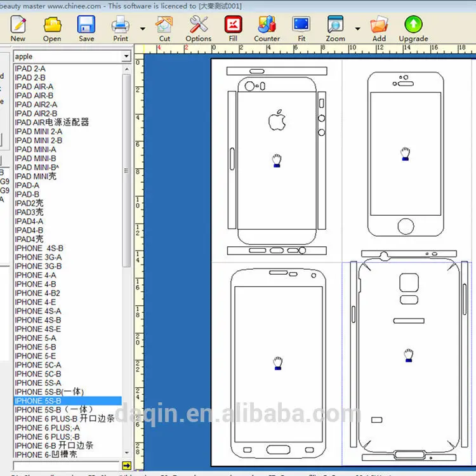Click the Samsung back cover skin template
The width and height of the screenshot is (476, 476).
(409, 355)
